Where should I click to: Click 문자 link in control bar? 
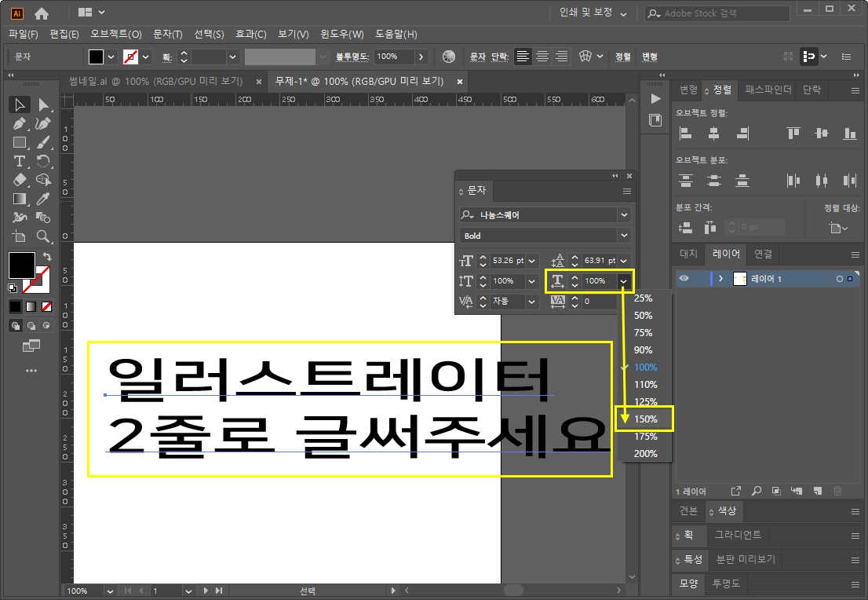478,57
